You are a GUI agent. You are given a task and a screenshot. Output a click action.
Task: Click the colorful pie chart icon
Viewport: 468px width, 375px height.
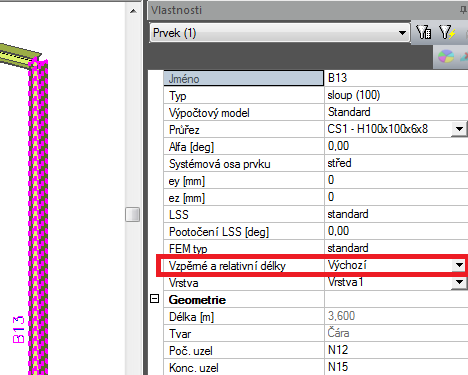[x=446, y=56]
